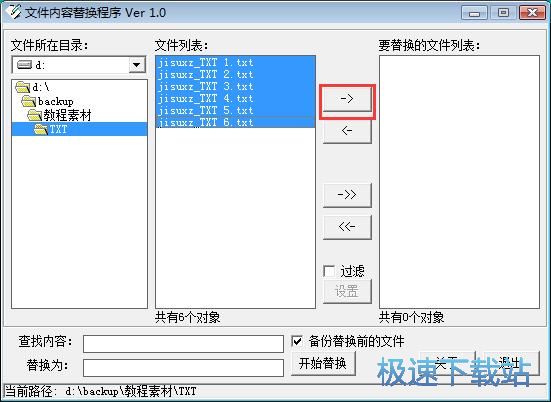
Task: Click the add selected files arrow button
Action: 347,99
